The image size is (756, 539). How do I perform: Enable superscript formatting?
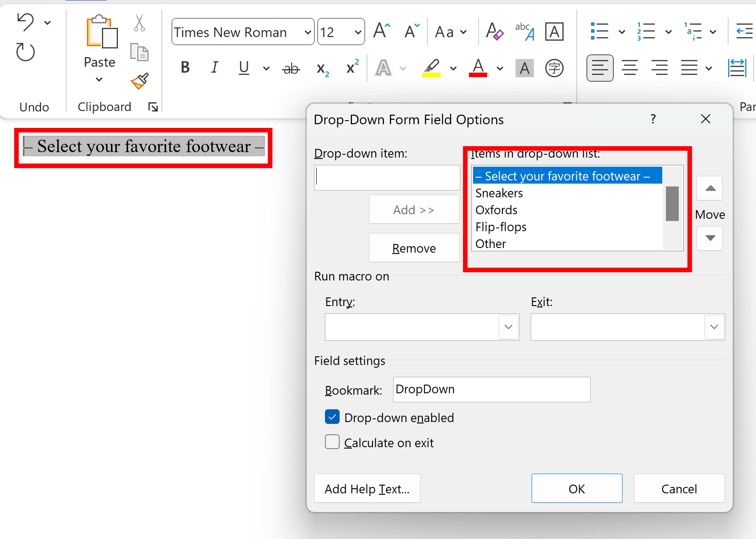coord(351,68)
